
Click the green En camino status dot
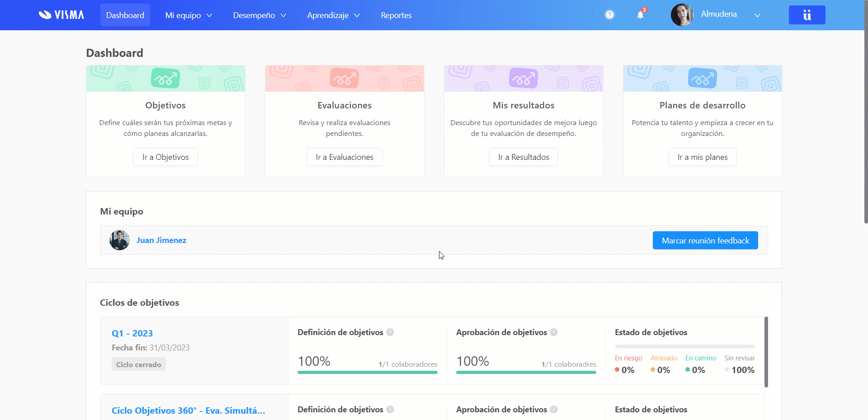688,370
